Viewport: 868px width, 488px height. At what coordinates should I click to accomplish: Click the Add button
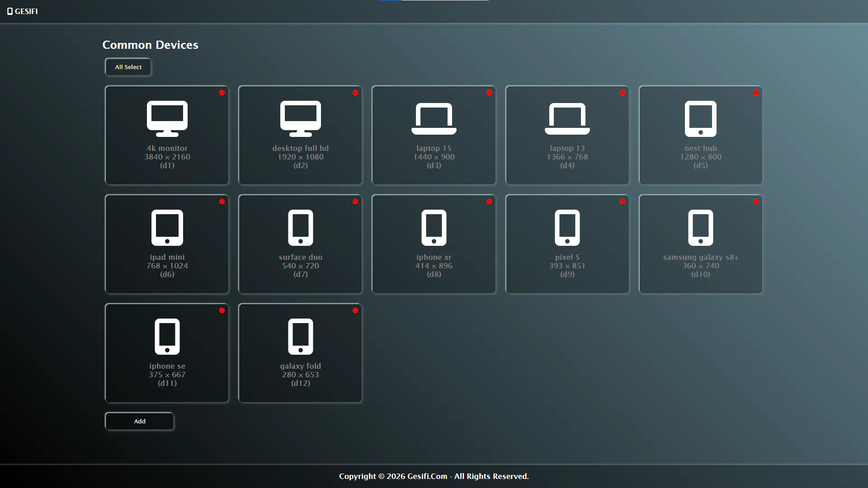[x=139, y=421]
